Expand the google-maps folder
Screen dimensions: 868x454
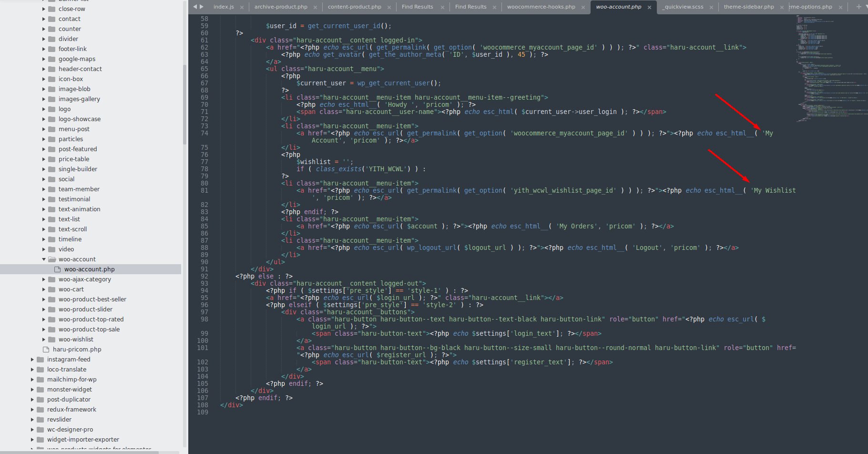tap(44, 59)
